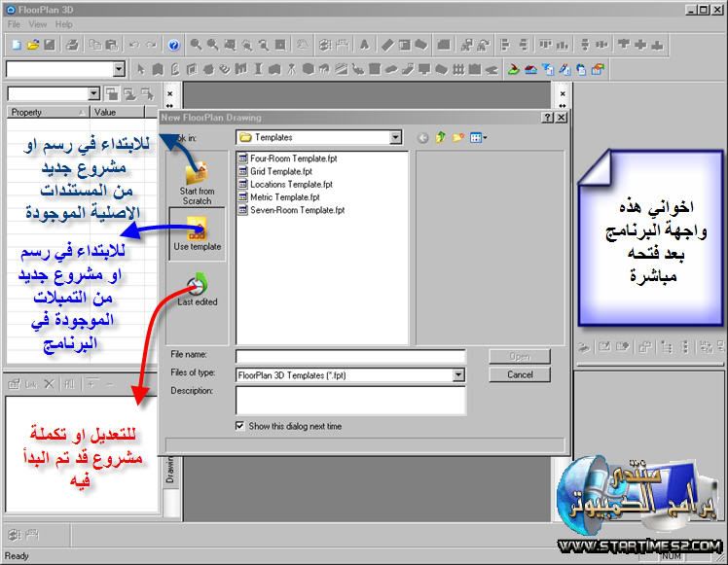728x565 pixels.
Task: Expand the Look in Templates dropdown
Action: pyautogui.click(x=395, y=137)
